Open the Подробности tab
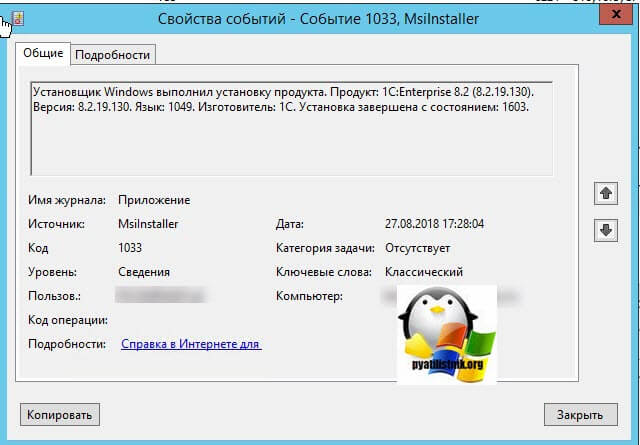 113,55
